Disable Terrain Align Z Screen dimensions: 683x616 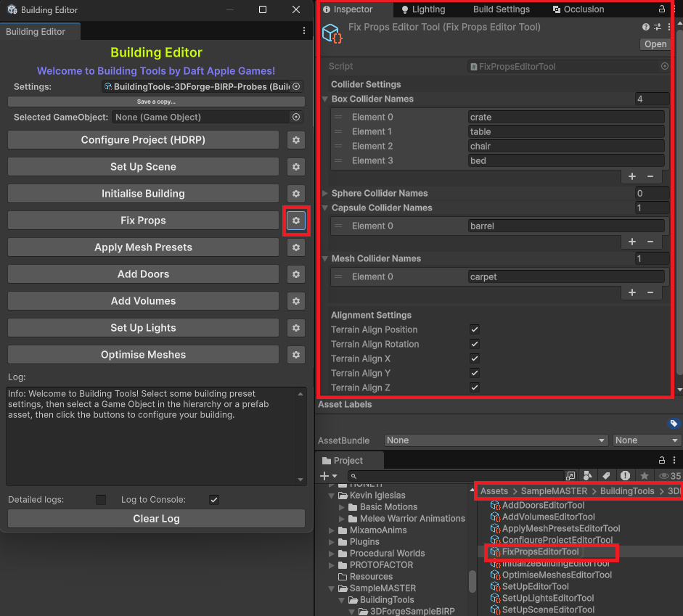(x=475, y=387)
